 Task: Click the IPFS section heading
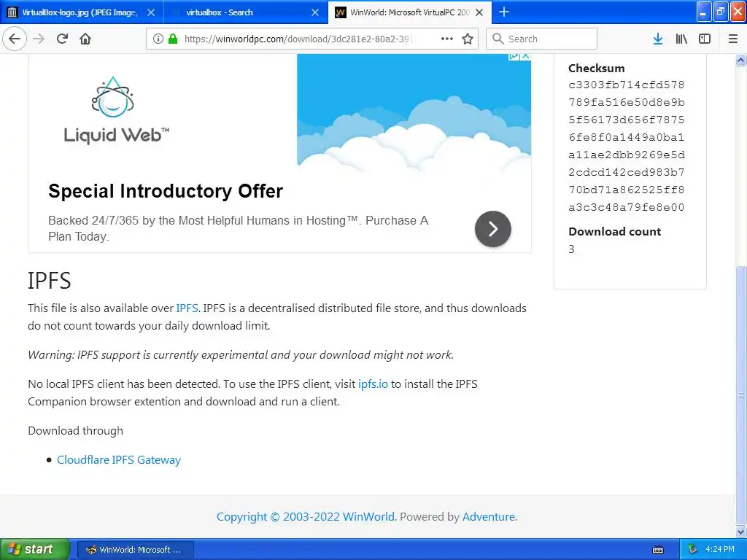[49, 281]
